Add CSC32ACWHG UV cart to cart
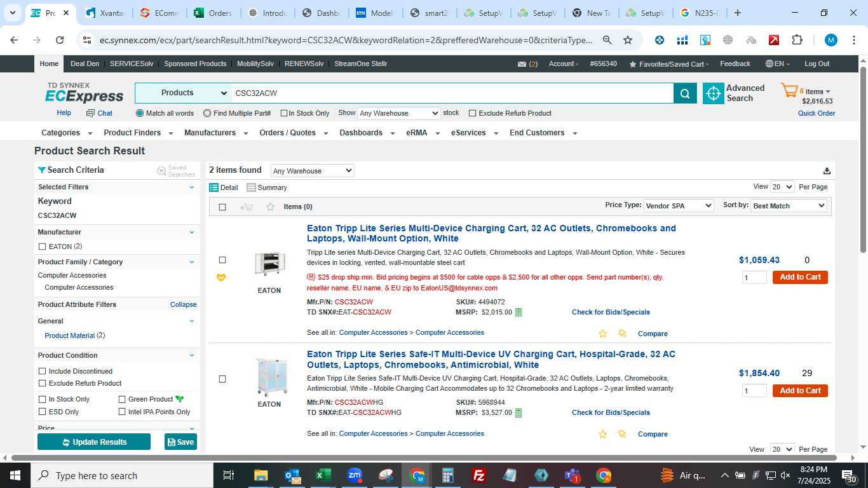 click(x=800, y=391)
